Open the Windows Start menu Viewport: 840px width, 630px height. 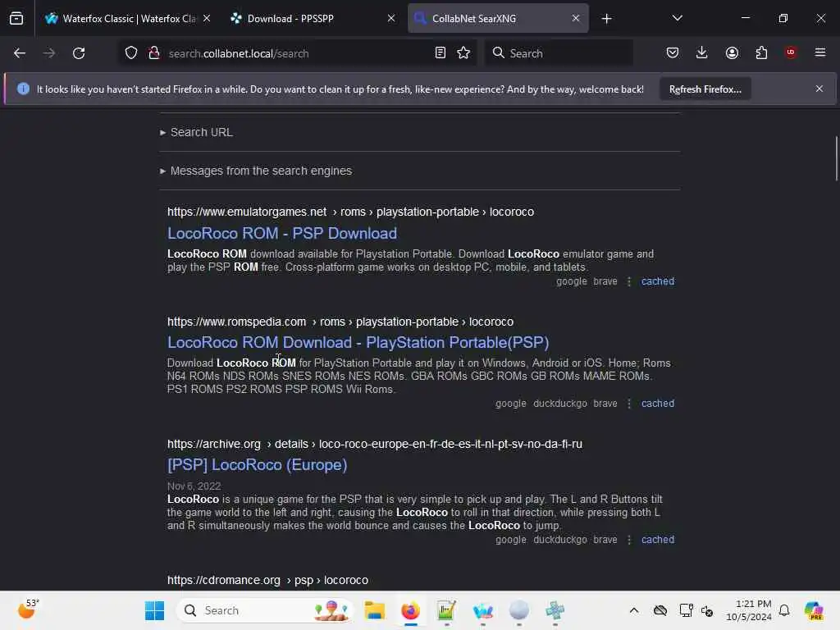coord(154,610)
